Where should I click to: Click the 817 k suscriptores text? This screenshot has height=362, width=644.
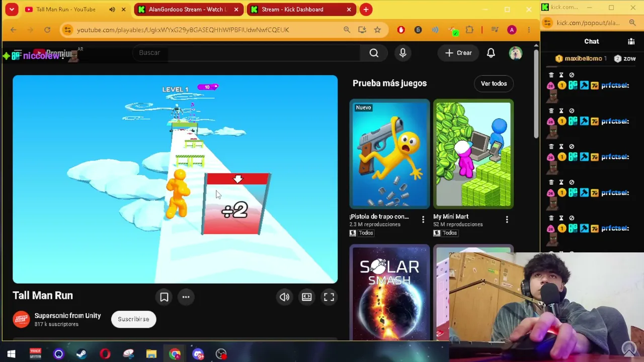click(56, 324)
